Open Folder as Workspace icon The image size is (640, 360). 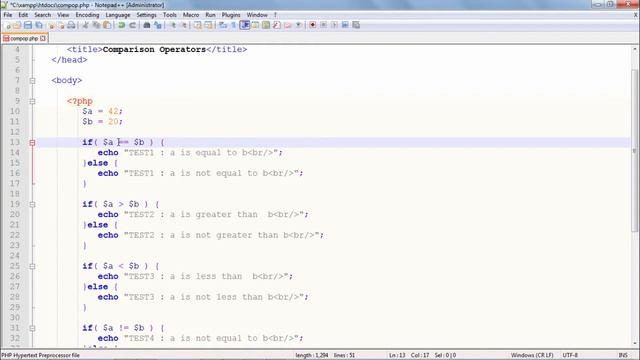point(288,25)
